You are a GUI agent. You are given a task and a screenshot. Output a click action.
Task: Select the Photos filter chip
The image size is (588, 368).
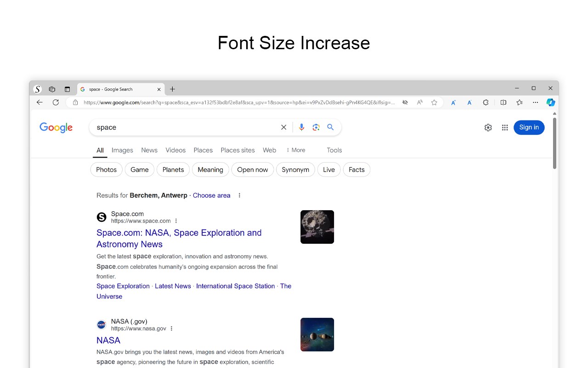[107, 170]
